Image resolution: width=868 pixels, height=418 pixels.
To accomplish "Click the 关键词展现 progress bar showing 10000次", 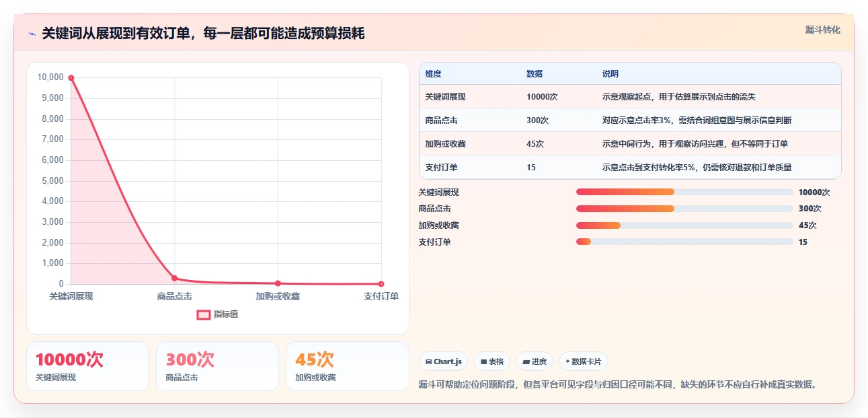I will click(x=684, y=193).
